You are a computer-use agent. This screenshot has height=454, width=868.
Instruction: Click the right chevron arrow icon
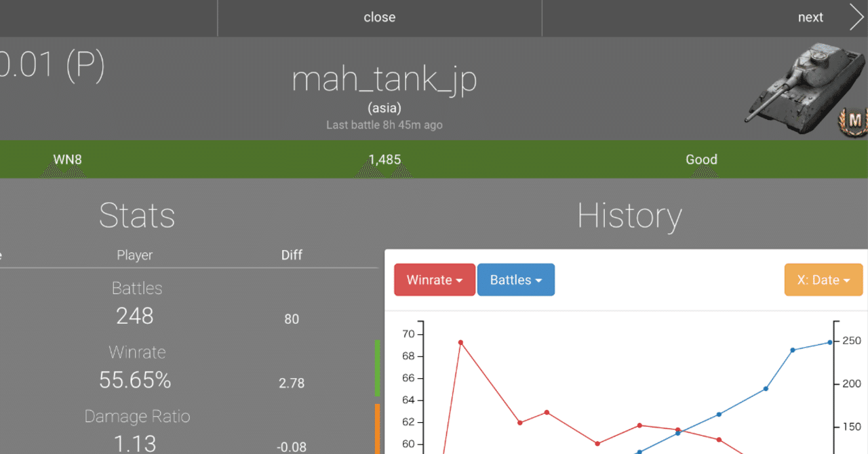pyautogui.click(x=856, y=18)
